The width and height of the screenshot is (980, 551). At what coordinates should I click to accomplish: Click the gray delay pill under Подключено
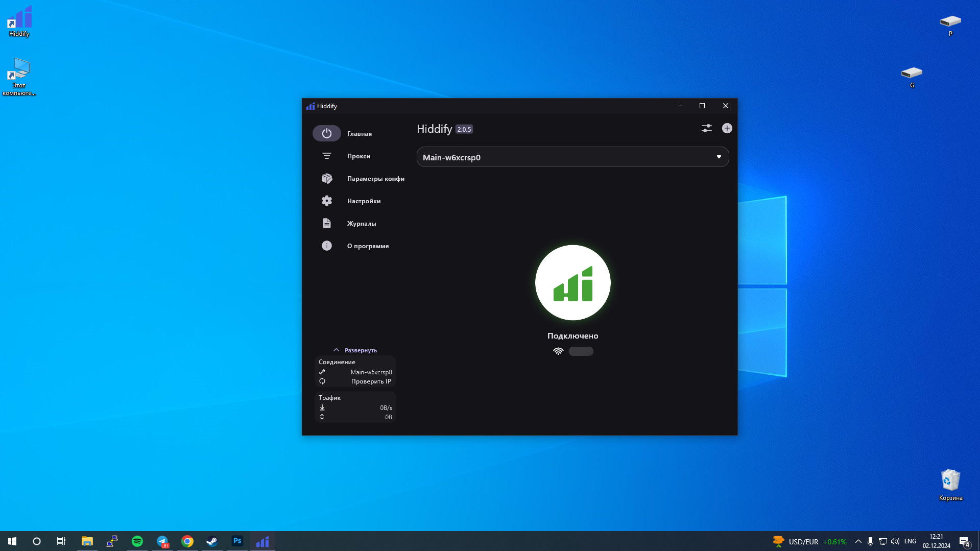(581, 351)
